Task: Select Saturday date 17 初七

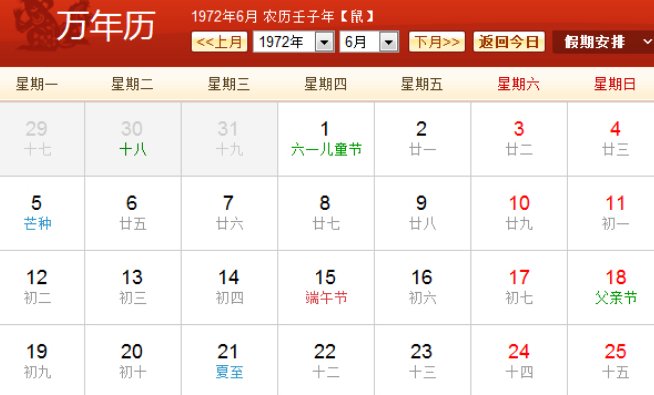Action: click(519, 287)
